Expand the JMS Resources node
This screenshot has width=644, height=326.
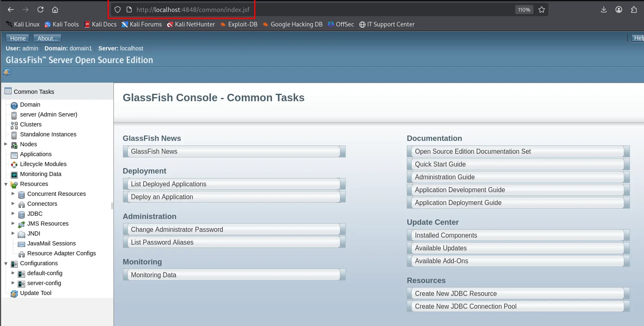[13, 224]
